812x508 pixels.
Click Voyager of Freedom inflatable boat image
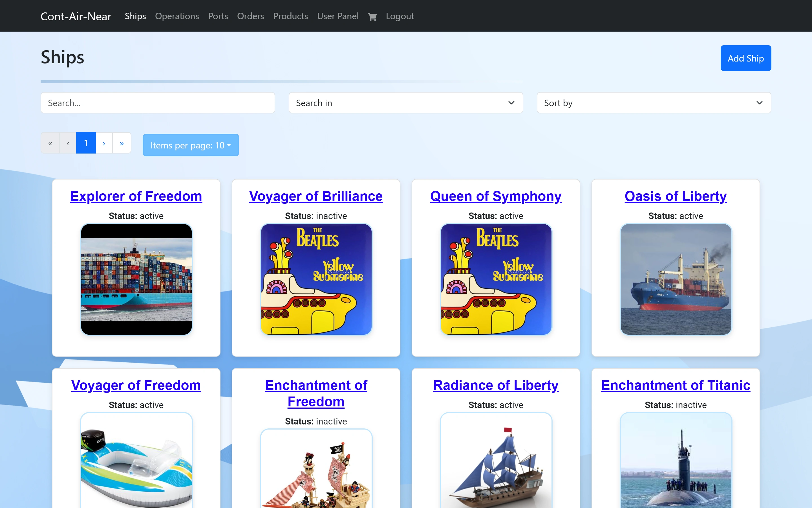click(136, 460)
